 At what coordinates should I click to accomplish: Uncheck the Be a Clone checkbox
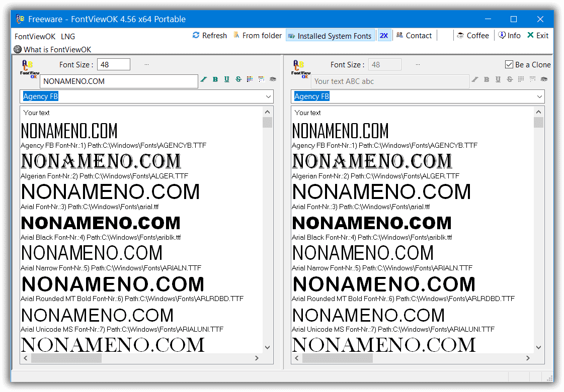click(509, 65)
